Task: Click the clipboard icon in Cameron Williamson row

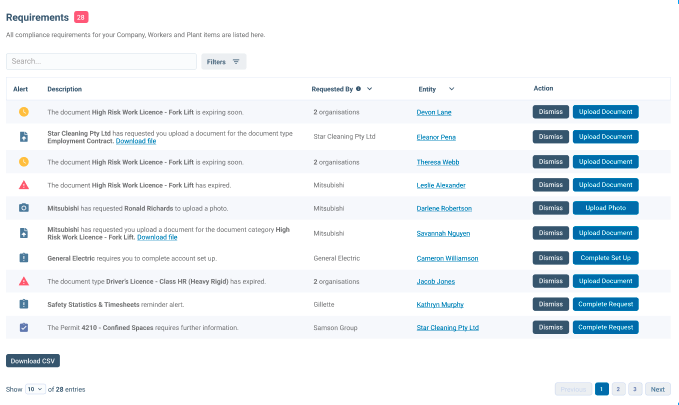Action: click(x=24, y=258)
